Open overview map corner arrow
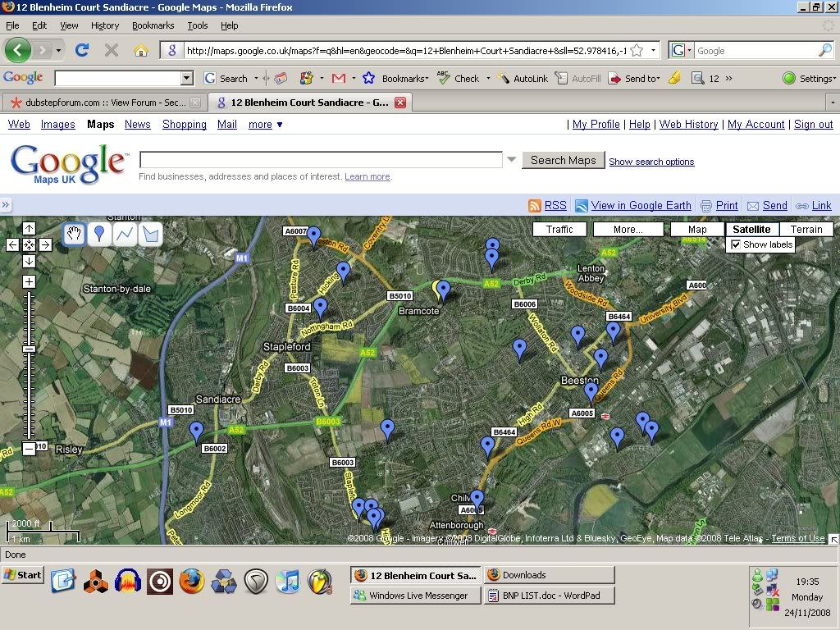Viewport: 840px width, 630px height. [x=834, y=540]
